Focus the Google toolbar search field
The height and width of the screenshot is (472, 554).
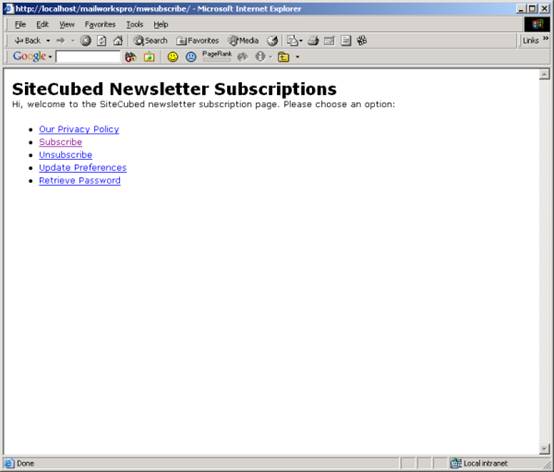[88, 57]
